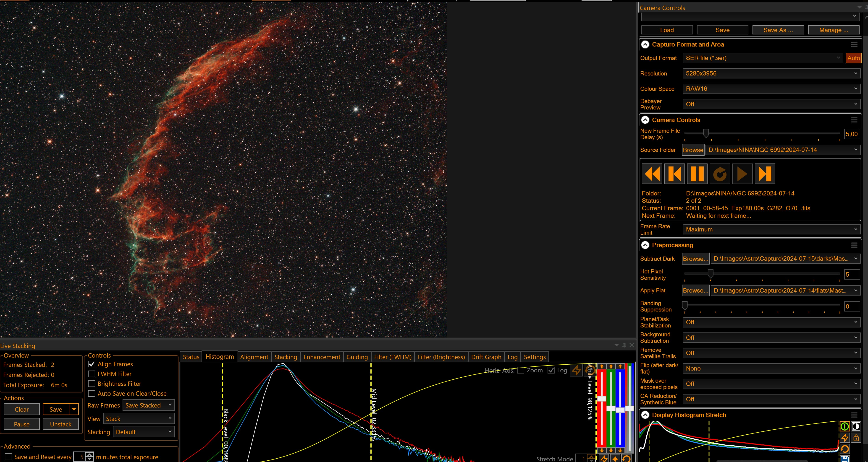Collapse the Preprocessing section

click(x=645, y=245)
